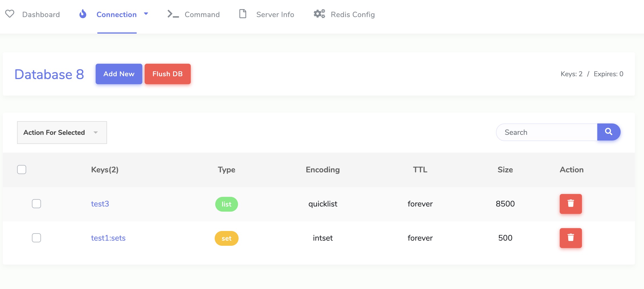Go to the Redis Config tab
Image resolution: width=644 pixels, height=289 pixels.
coord(352,15)
